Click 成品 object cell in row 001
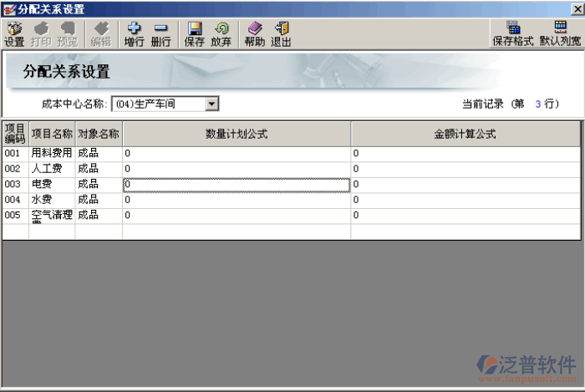 [x=99, y=154]
